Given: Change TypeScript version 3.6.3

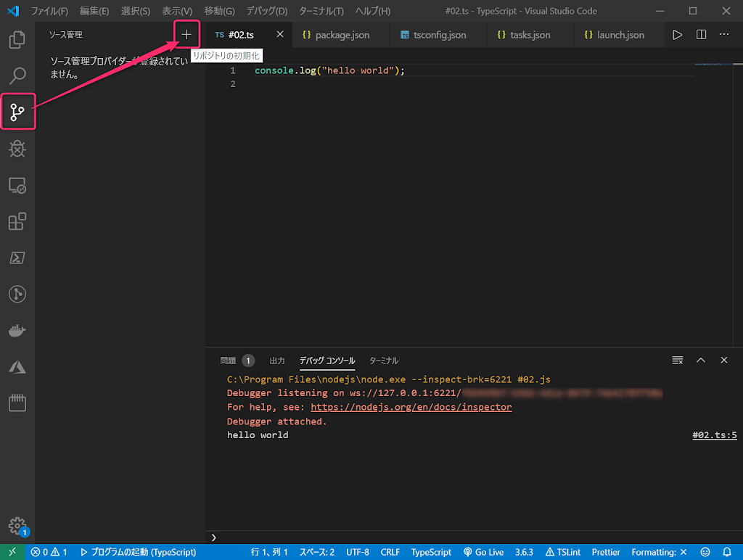Looking at the screenshot, I should point(524,552).
